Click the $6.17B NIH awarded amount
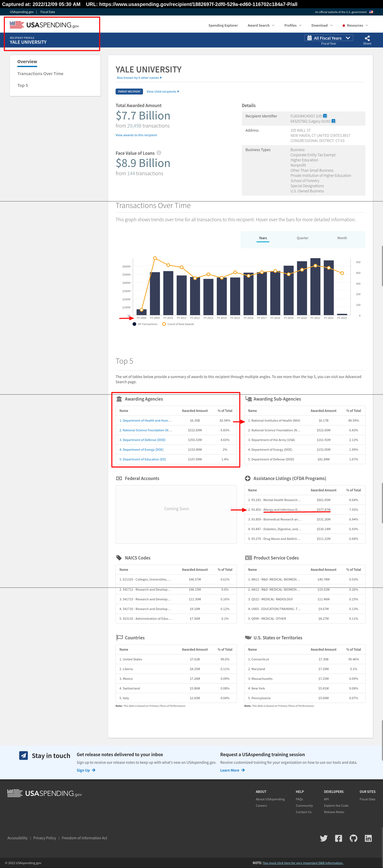Screen dimensions: 383x868 pyautogui.click(x=323, y=421)
